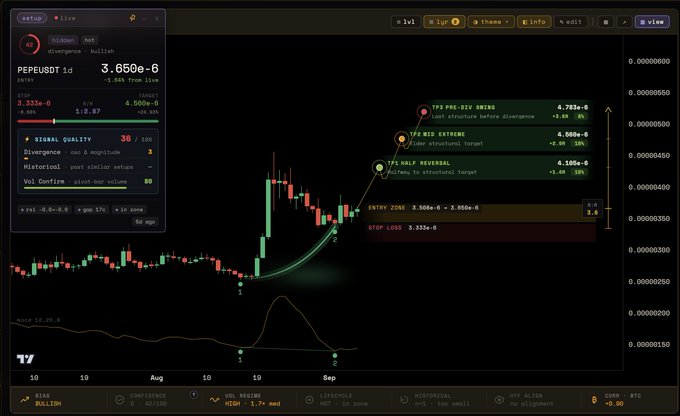Toggle the lvl levels button
The image size is (680, 416).
405,22
